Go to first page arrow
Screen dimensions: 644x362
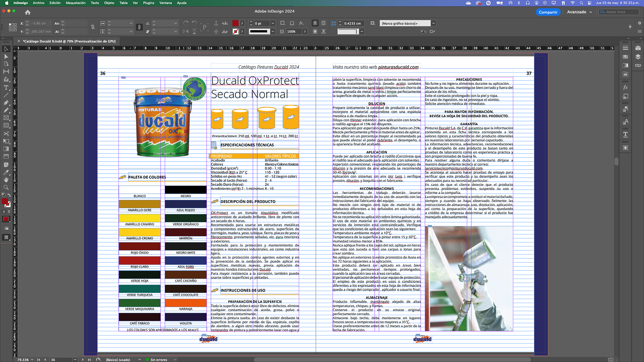click(x=38, y=360)
